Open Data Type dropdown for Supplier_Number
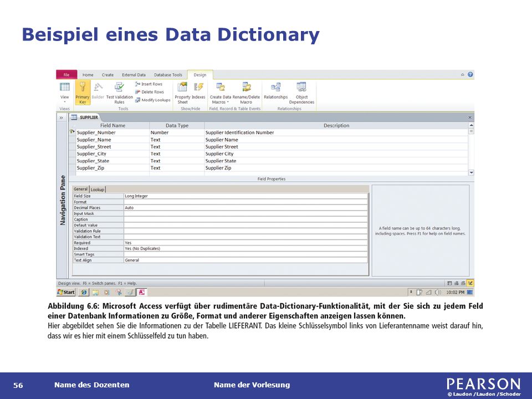 177,132
